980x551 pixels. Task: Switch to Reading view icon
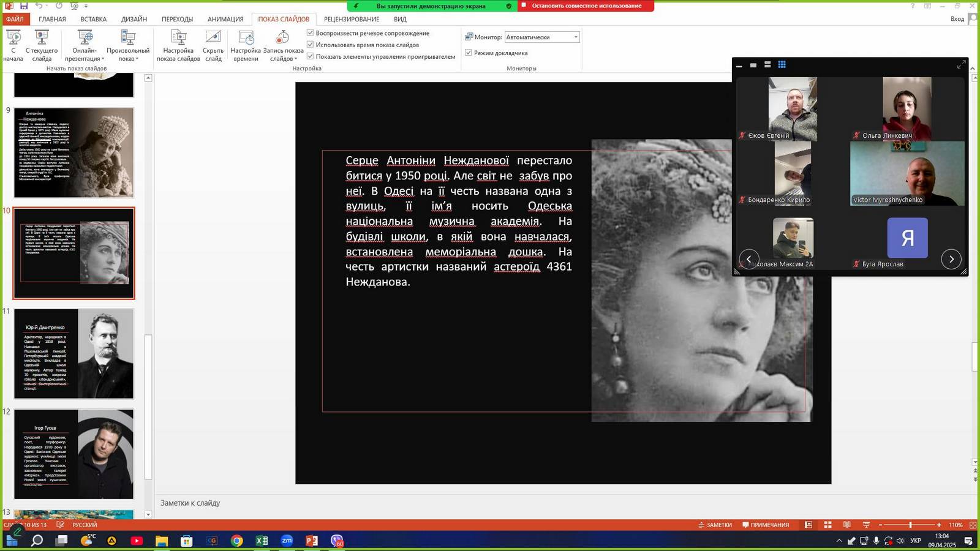846,525
